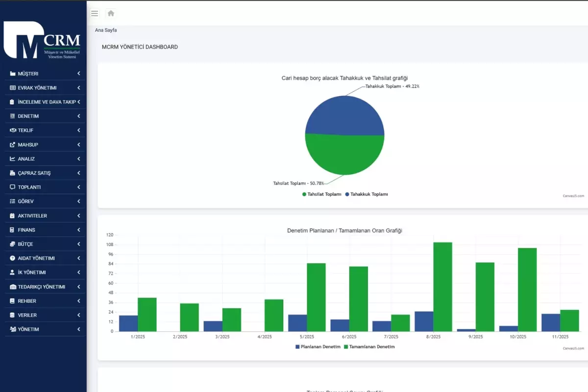The width and height of the screenshot is (588, 392).
Task: Click the VERİLER database icon
Action: (x=13, y=315)
